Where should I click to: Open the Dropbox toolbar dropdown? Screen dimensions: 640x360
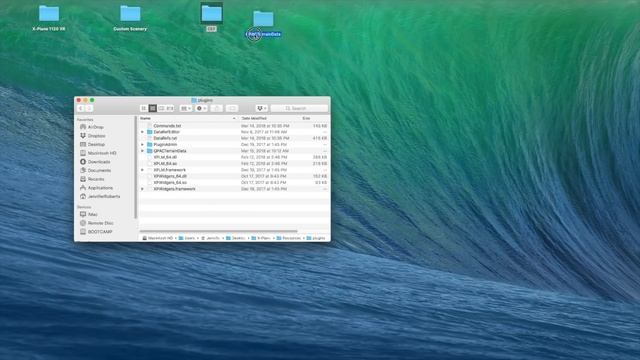click(x=262, y=108)
